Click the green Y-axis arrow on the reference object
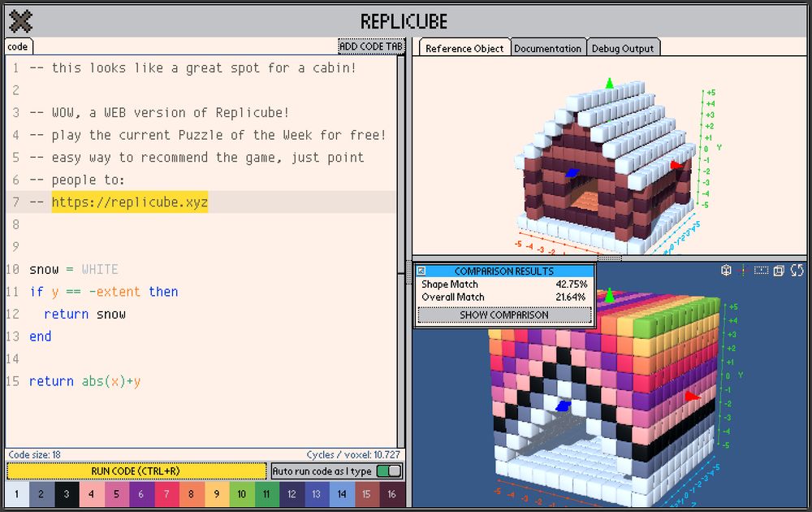This screenshot has width=812, height=512. (x=610, y=83)
